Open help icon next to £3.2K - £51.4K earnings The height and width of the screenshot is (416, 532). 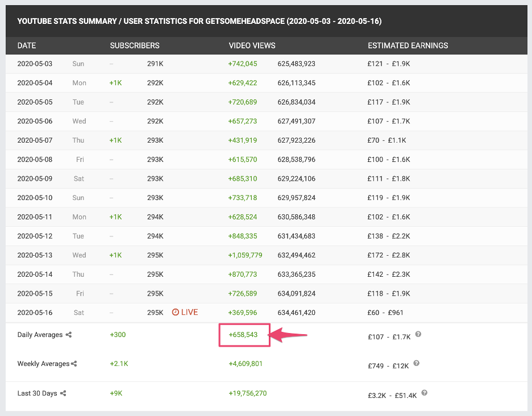[425, 393]
